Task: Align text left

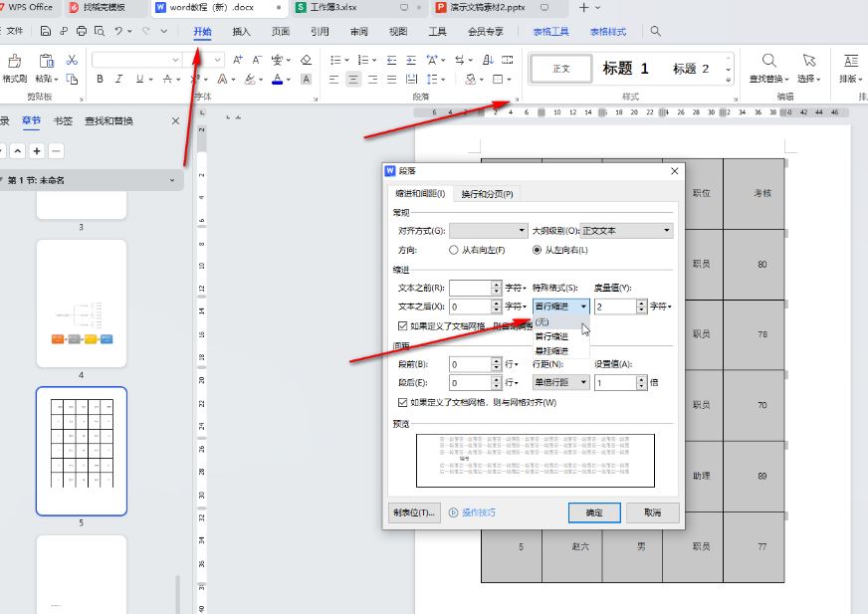Action: pos(333,80)
